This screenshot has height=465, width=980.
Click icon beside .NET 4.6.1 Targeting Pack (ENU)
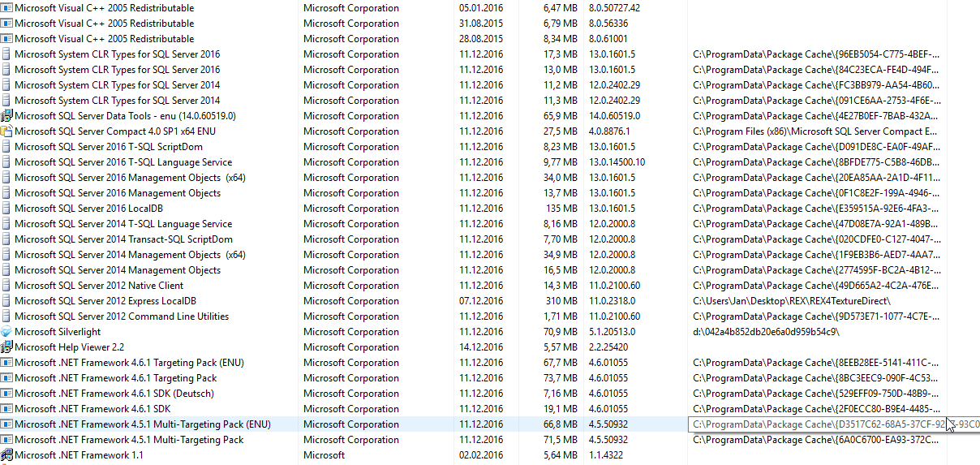point(6,363)
